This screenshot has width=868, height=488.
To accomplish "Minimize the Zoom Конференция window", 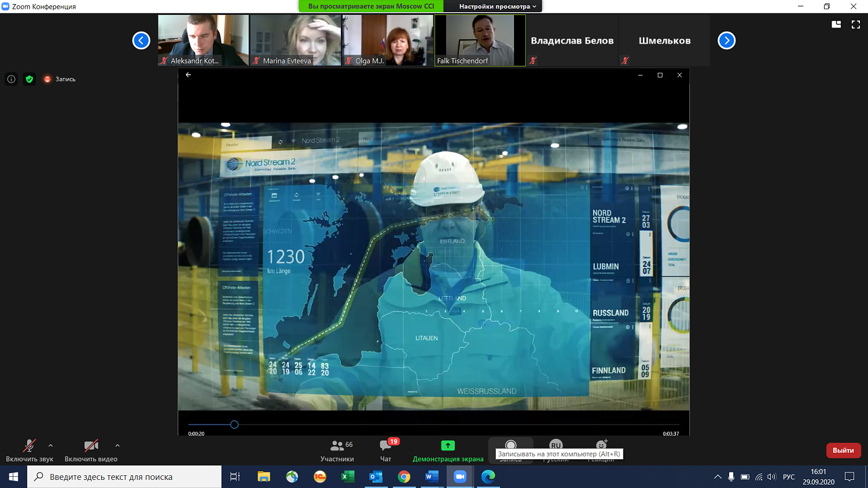I will click(x=800, y=6).
